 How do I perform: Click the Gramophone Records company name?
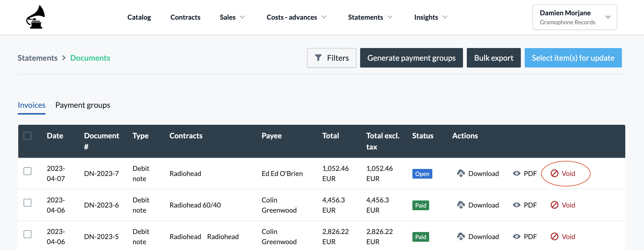click(x=567, y=22)
